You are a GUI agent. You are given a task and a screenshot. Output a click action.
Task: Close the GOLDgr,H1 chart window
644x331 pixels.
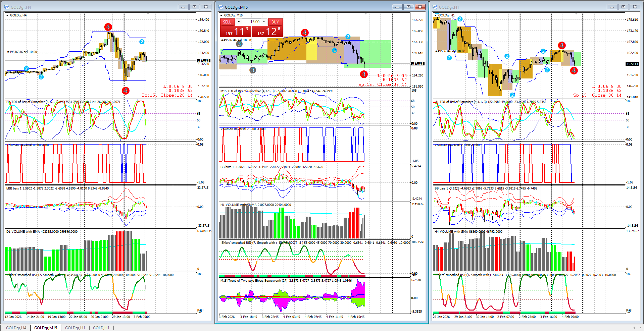pyautogui.click(x=635, y=7)
